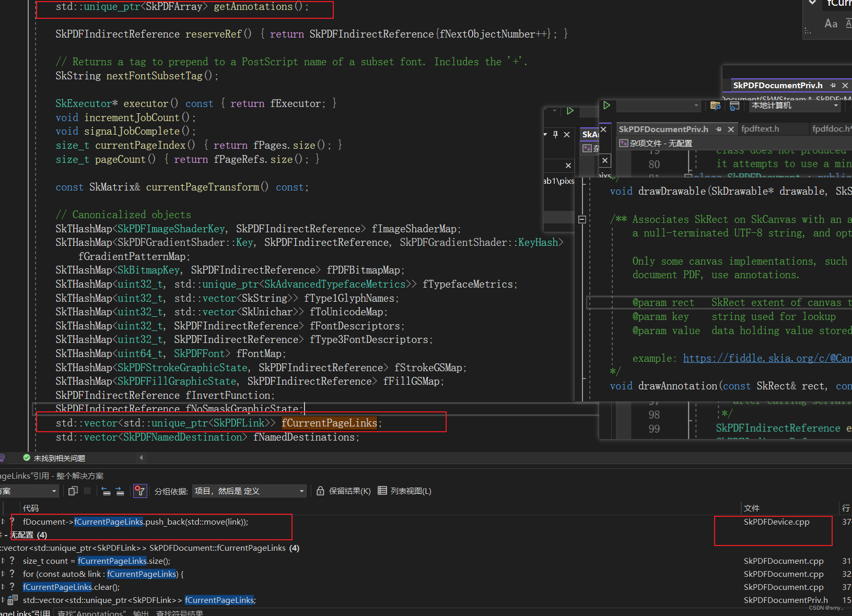This screenshot has width=852, height=616.
Task: Expand the size_t count reference row
Action: [x=3, y=561]
